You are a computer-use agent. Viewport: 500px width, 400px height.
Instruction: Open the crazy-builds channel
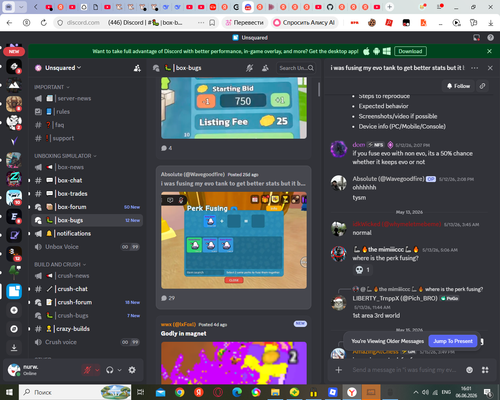87,329
